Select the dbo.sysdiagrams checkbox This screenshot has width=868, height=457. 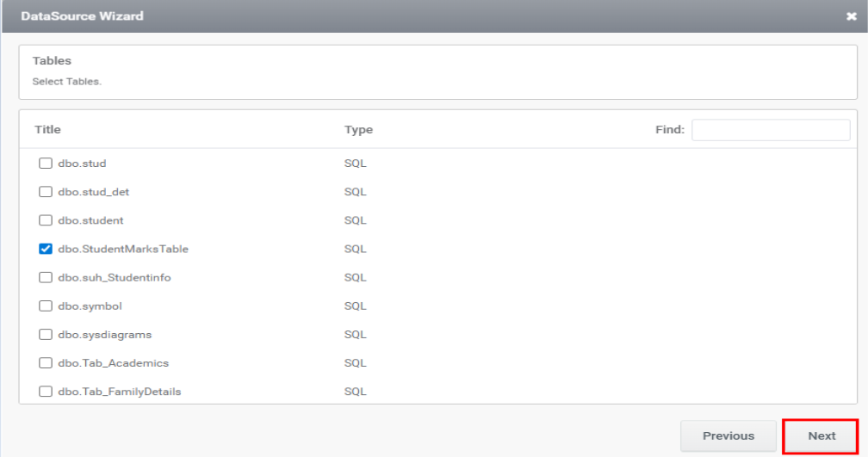(46, 335)
